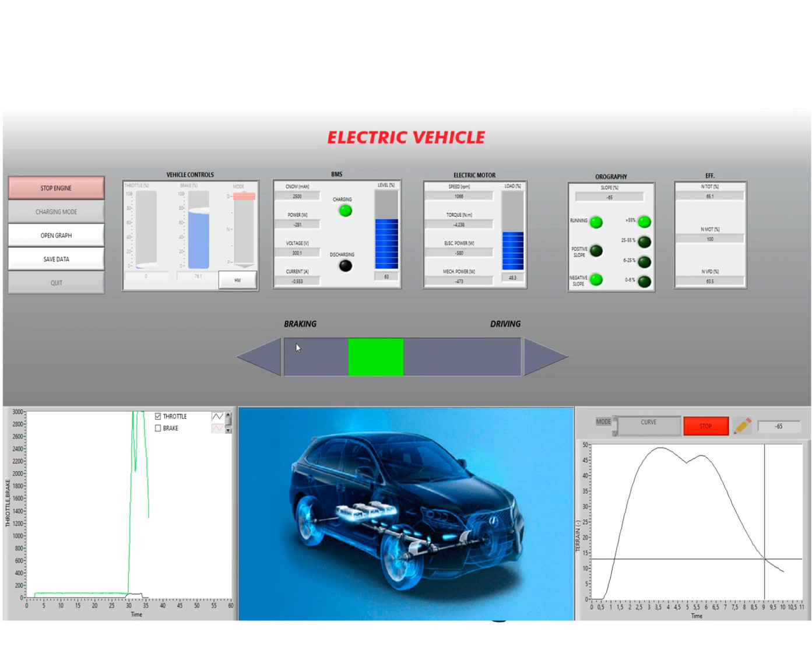812x656 pixels.
Task: Click the OPEN GRAPH button
Action: click(x=56, y=236)
